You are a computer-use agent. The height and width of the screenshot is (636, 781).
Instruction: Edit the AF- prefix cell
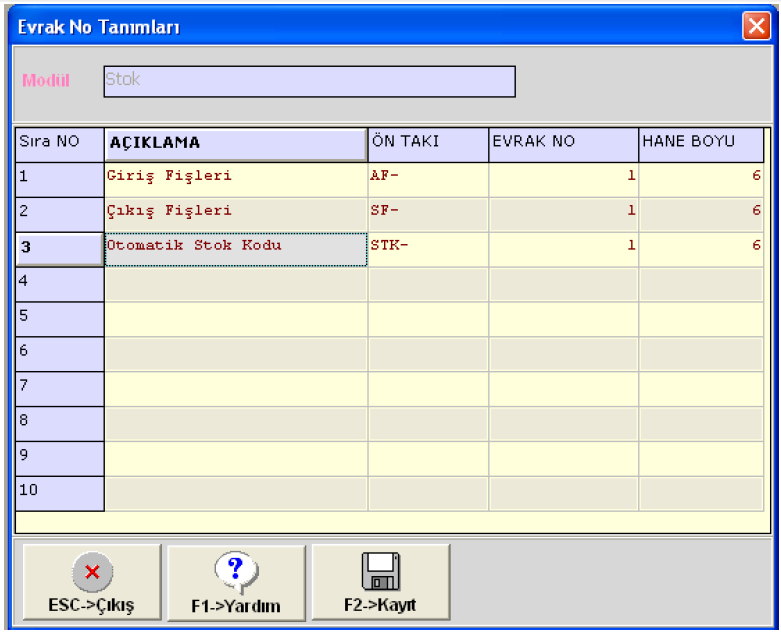click(x=428, y=178)
